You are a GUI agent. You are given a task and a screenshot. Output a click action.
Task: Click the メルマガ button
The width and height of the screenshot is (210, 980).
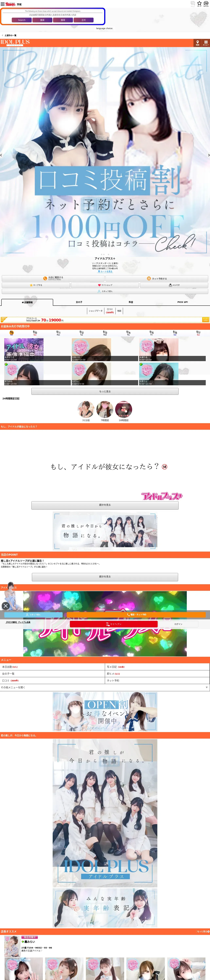pos(174,285)
